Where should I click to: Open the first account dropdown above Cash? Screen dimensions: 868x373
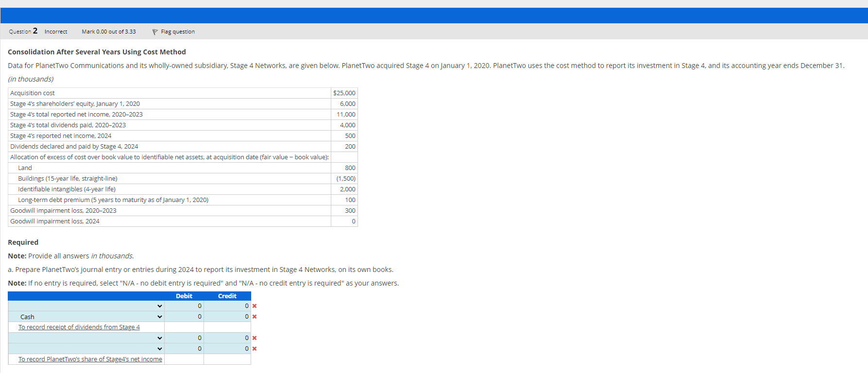(x=86, y=306)
